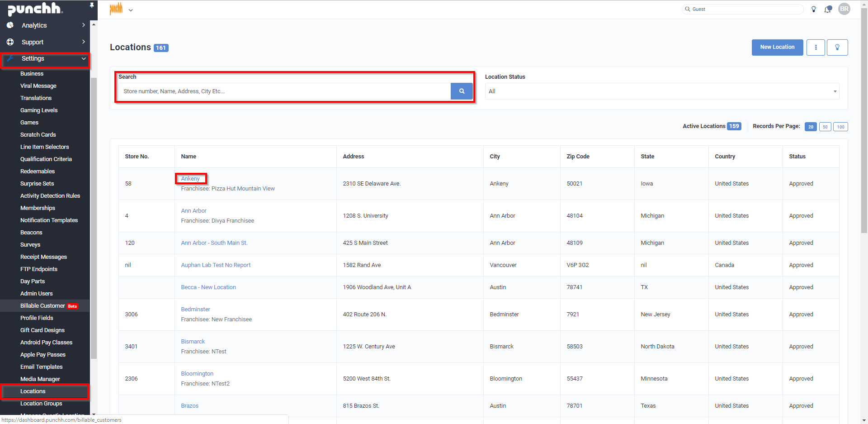The height and width of the screenshot is (424, 868).
Task: Click the lightbulb icon in top header
Action: pyautogui.click(x=814, y=9)
